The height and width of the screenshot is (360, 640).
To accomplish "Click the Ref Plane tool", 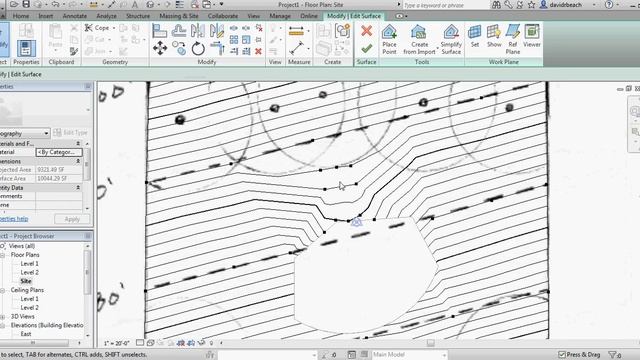I will pos(513,40).
